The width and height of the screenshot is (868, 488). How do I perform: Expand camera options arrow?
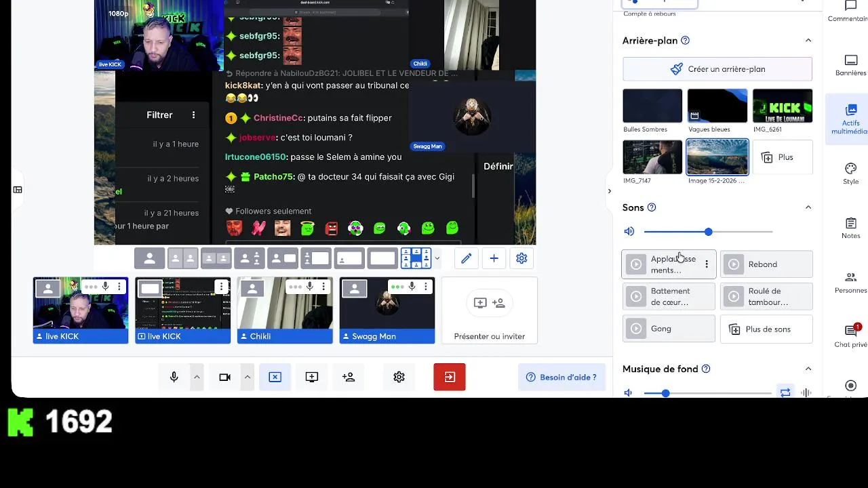pos(248,377)
